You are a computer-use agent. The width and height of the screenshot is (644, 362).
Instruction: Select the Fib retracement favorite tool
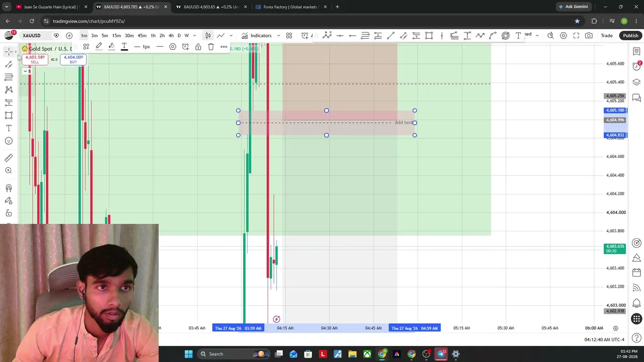(x=365, y=35)
